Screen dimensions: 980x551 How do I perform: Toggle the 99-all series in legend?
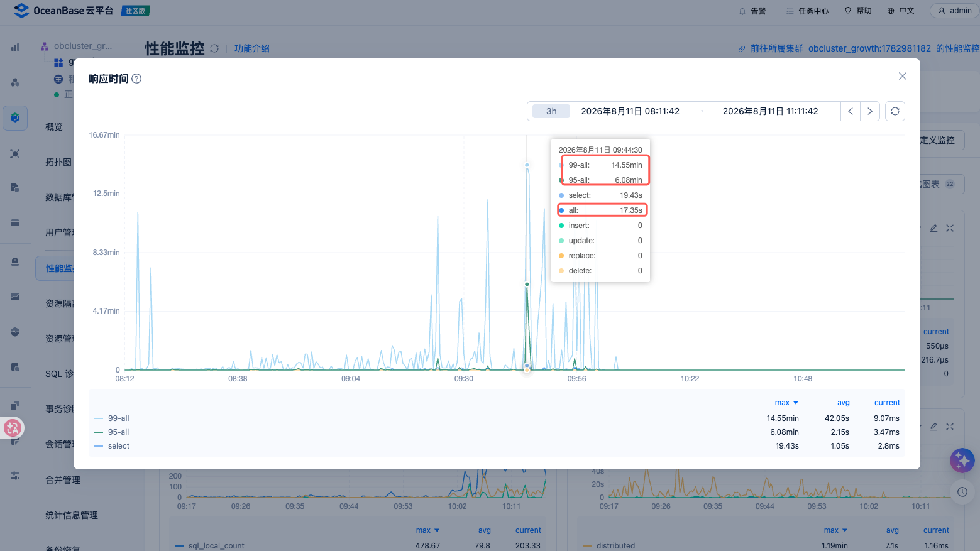click(x=112, y=418)
